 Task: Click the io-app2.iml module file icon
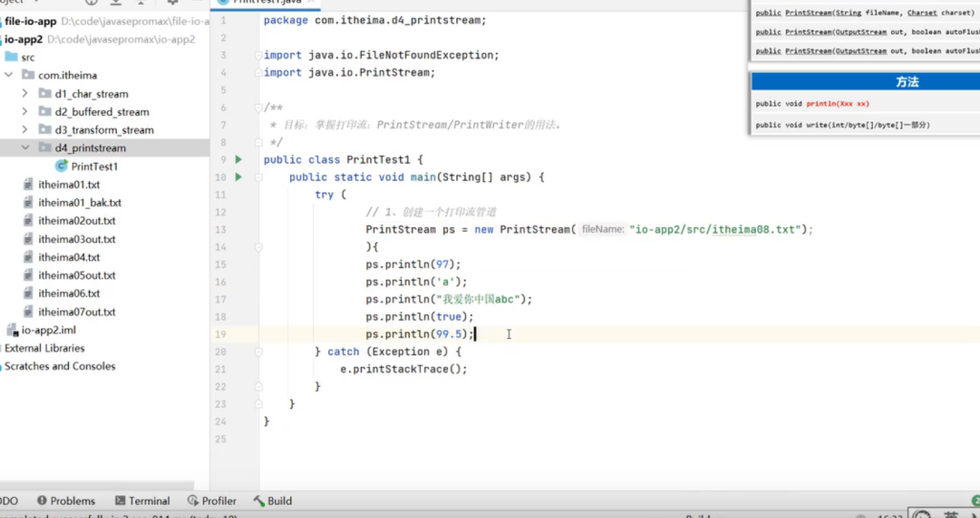(12, 330)
